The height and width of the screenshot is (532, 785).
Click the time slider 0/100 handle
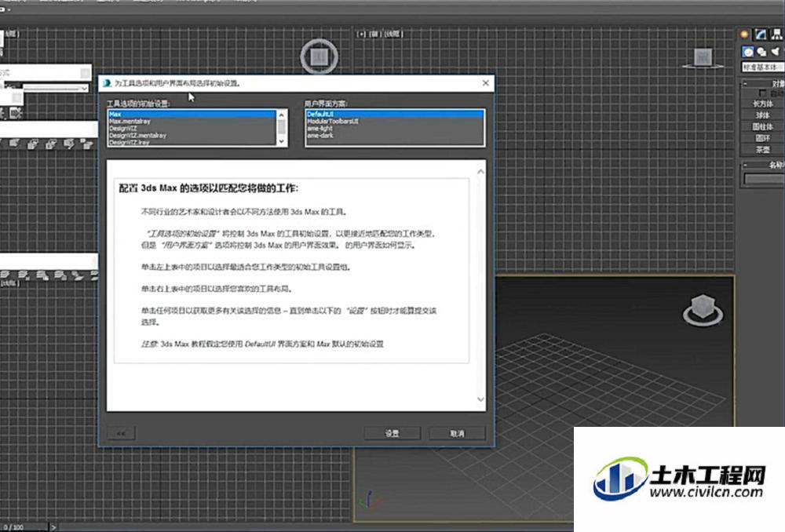(24, 527)
